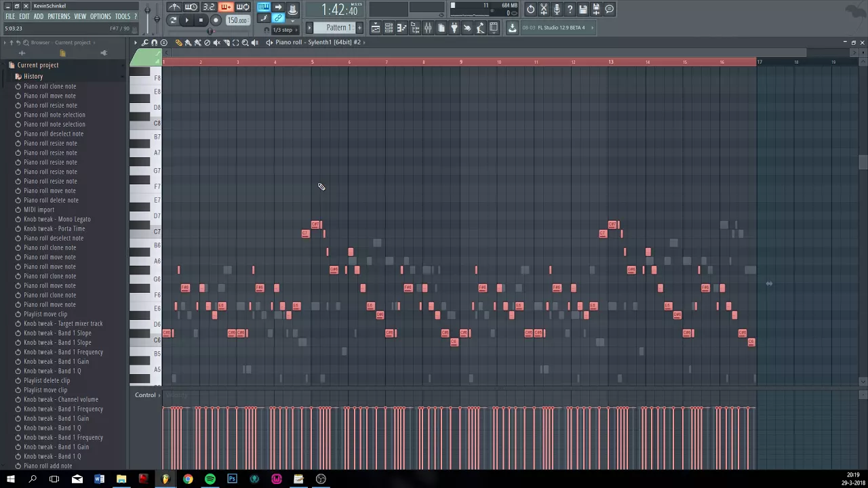This screenshot has height=488, width=868.
Task: Open the EDIT menu
Action: point(24,16)
